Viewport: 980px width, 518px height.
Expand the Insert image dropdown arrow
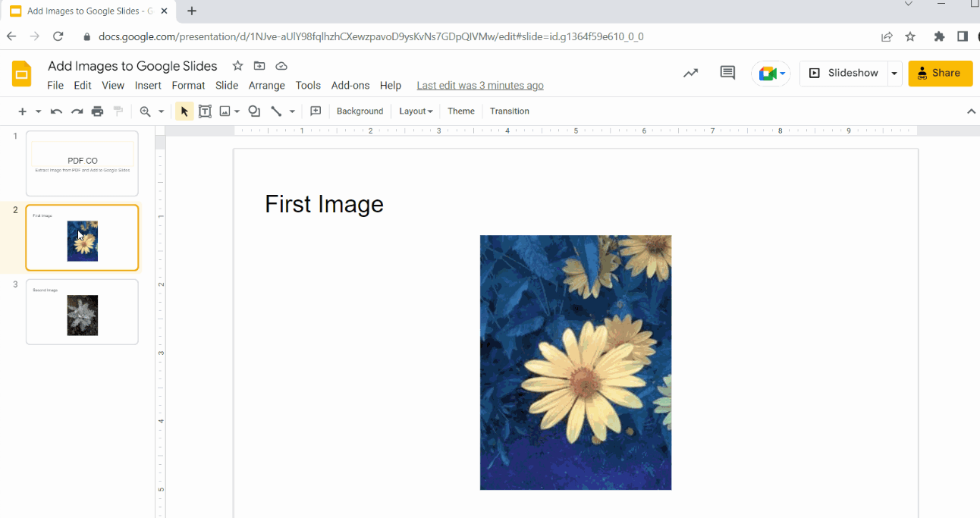[x=237, y=111]
